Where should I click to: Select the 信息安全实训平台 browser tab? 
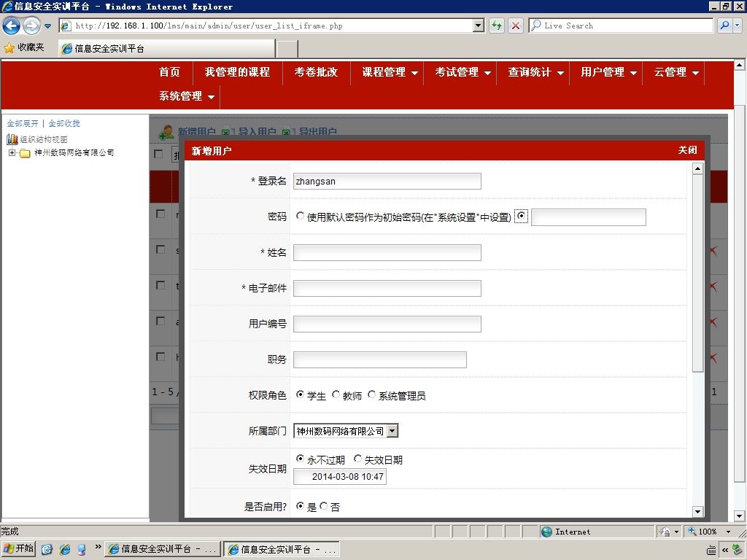(x=167, y=49)
